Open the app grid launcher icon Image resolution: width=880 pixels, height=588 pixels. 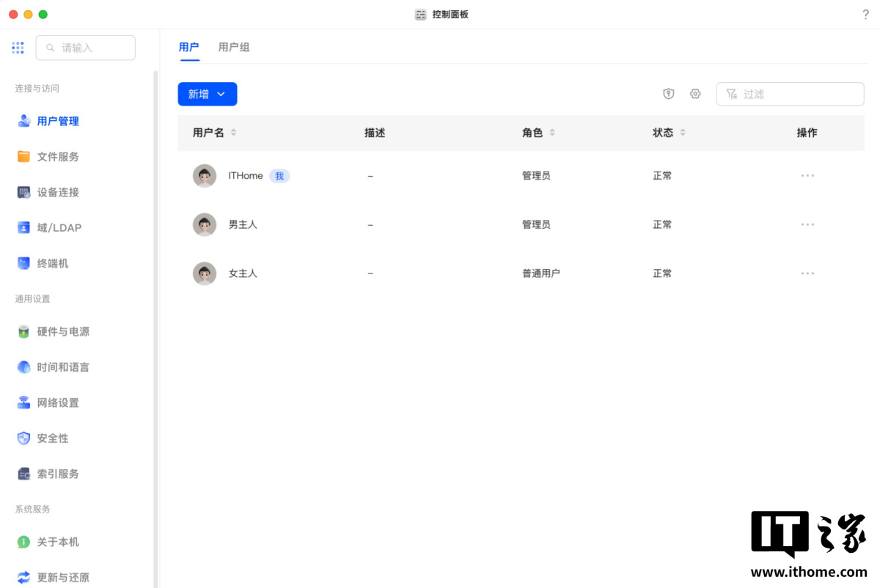click(18, 48)
